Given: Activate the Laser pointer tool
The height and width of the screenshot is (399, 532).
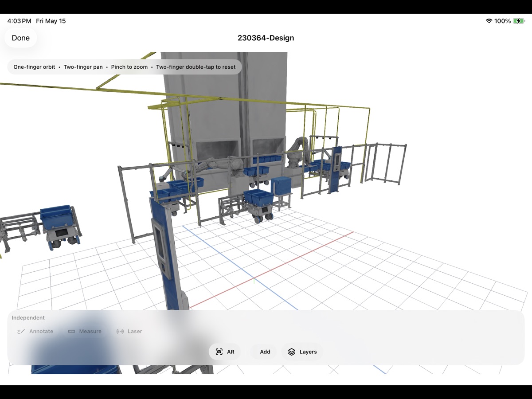Looking at the screenshot, I should 129,331.
